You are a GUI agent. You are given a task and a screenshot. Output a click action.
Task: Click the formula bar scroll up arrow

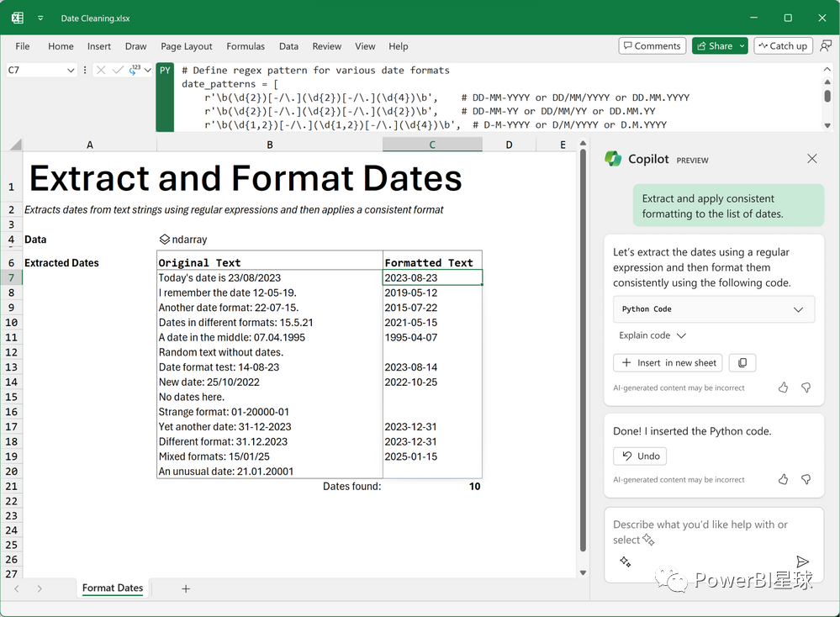(827, 82)
